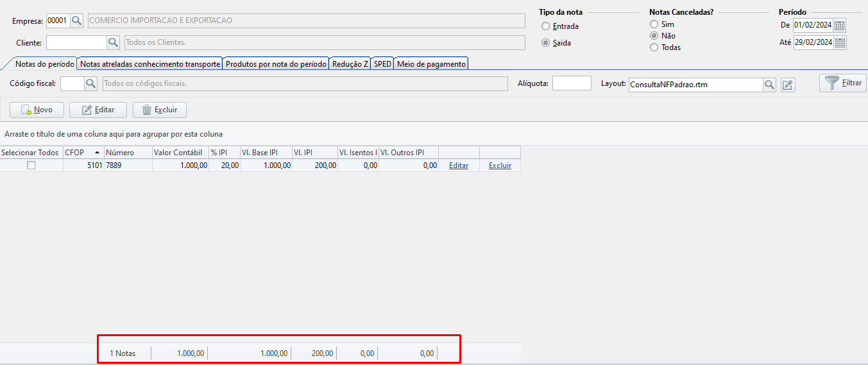Screen dimensions: 868x365
Task: Open the Código fiscal search magnifier
Action: pos(91,83)
